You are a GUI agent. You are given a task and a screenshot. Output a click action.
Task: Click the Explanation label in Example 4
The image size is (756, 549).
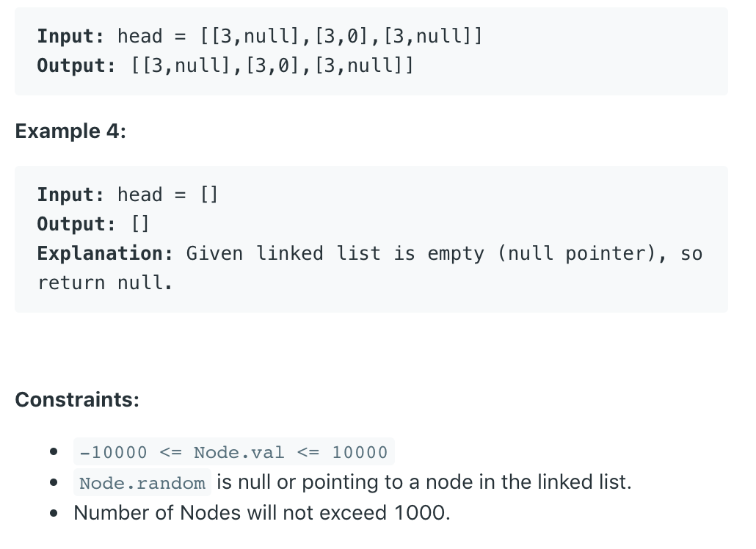click(x=105, y=254)
